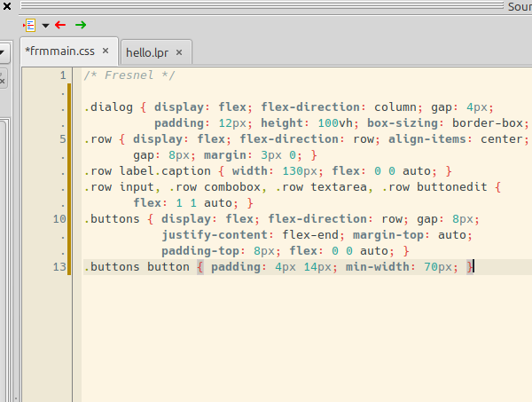Click the highlighted opening brace on line 13
This screenshot has height=402, width=532.
coord(200,267)
